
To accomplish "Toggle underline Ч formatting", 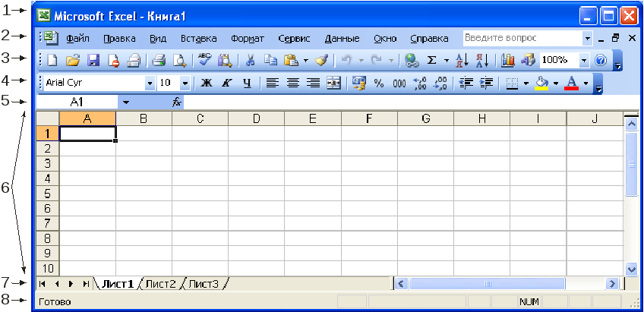I will [246, 83].
